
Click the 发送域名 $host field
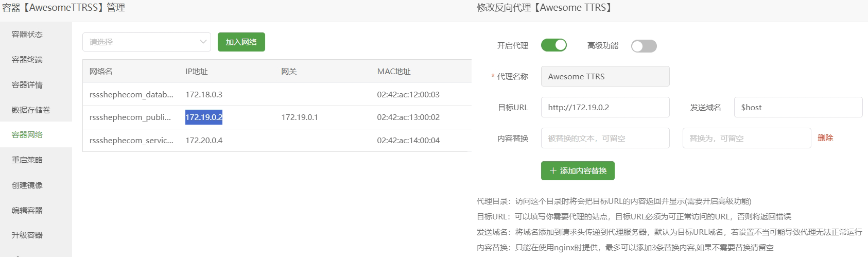797,107
